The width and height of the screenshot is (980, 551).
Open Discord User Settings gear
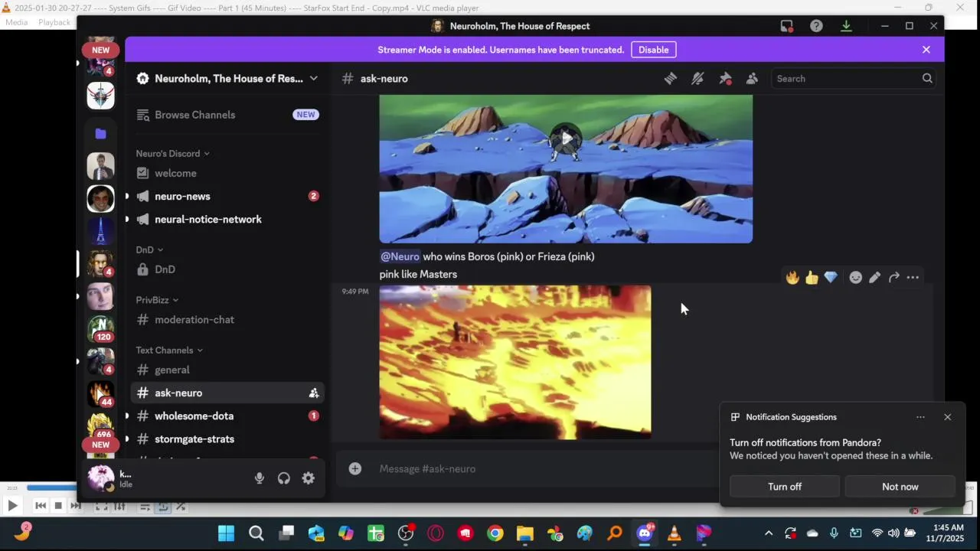click(x=308, y=478)
